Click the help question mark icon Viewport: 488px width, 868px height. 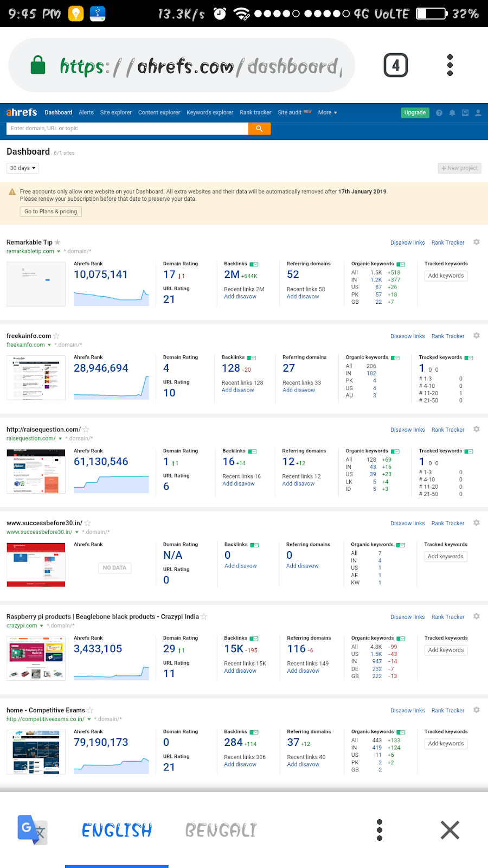tap(439, 113)
